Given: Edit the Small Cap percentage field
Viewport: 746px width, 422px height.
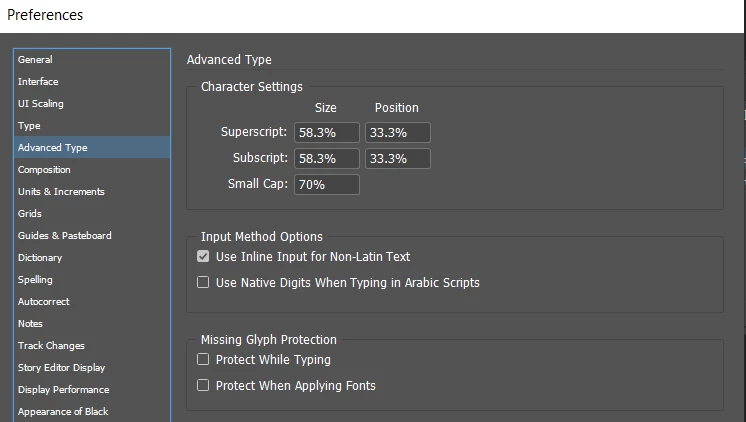Looking at the screenshot, I should coord(326,184).
